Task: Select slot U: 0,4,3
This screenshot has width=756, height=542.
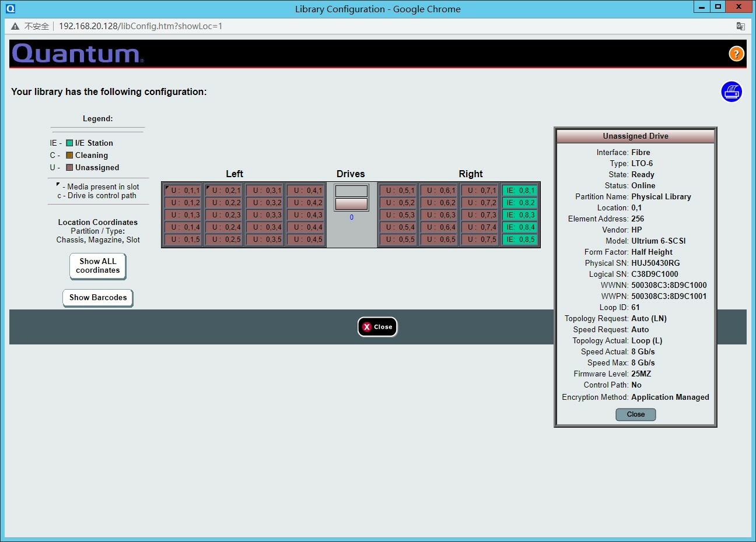Action: [305, 215]
